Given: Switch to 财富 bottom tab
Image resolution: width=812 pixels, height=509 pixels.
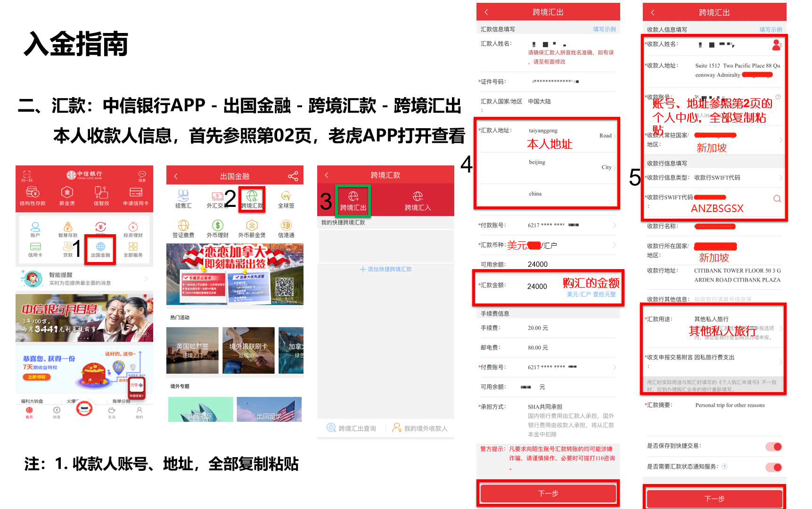Looking at the screenshot, I should [x=57, y=412].
